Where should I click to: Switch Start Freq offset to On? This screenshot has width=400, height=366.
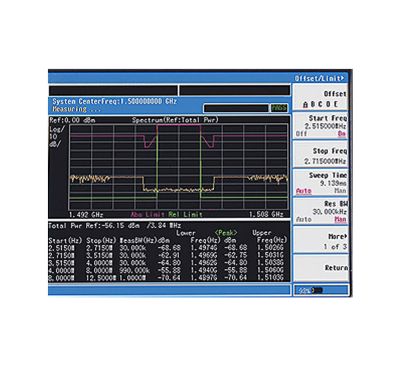342,134
